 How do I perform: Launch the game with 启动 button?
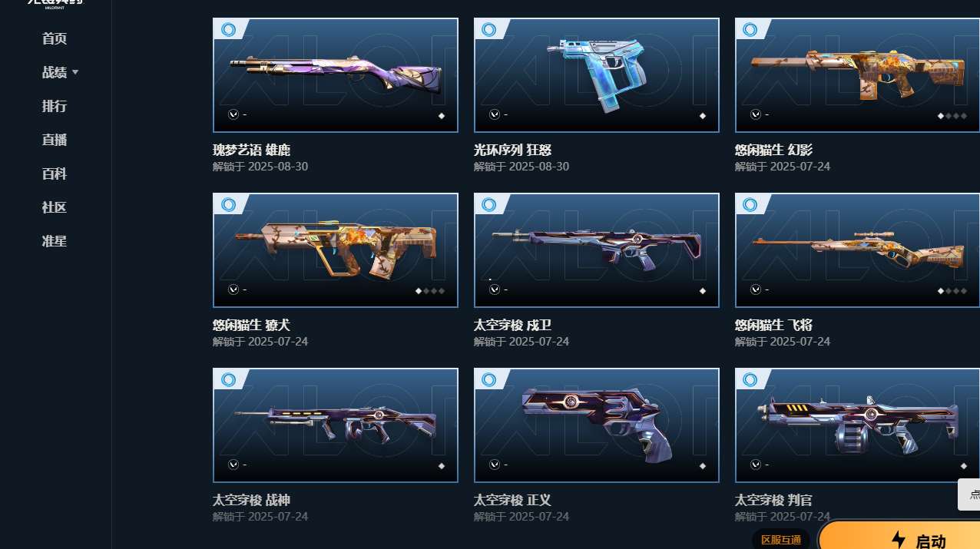900,536
